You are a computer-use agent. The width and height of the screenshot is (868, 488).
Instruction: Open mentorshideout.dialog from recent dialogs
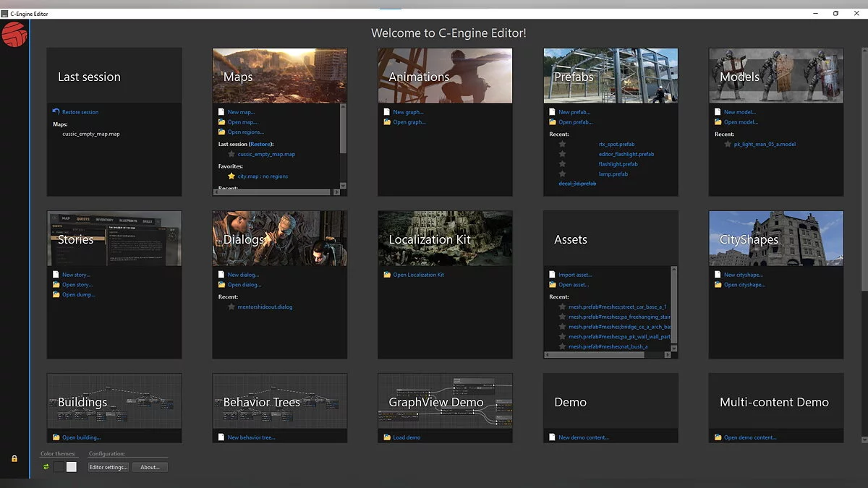[265, 307]
